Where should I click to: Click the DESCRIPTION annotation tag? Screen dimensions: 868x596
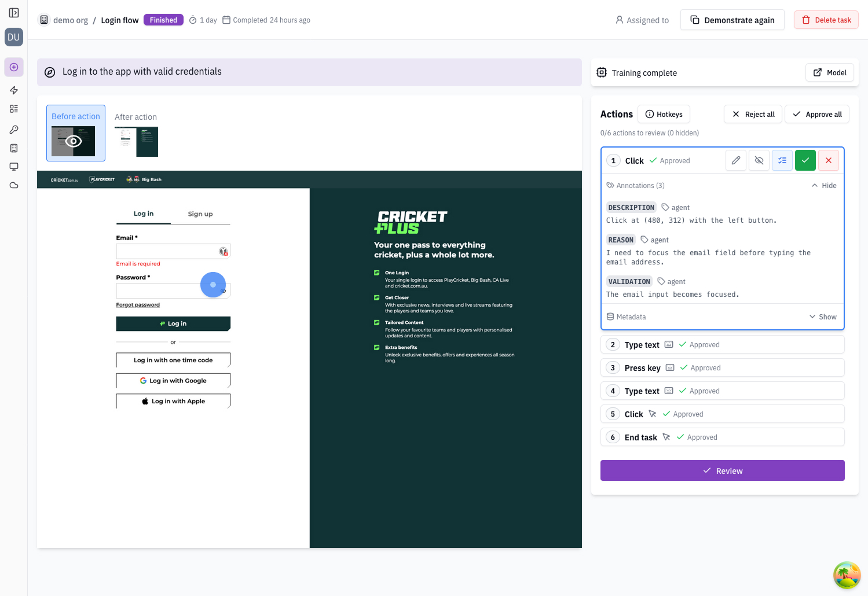(631, 207)
